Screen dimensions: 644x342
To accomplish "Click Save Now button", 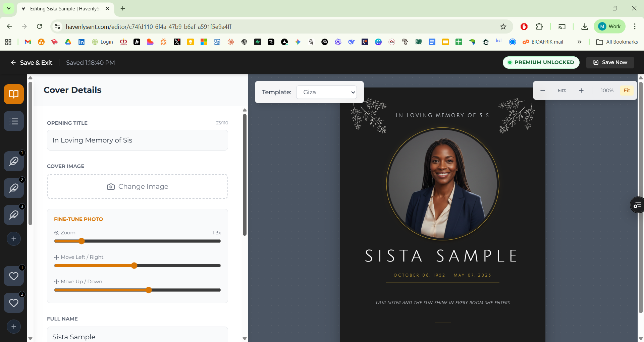I will [x=610, y=62].
